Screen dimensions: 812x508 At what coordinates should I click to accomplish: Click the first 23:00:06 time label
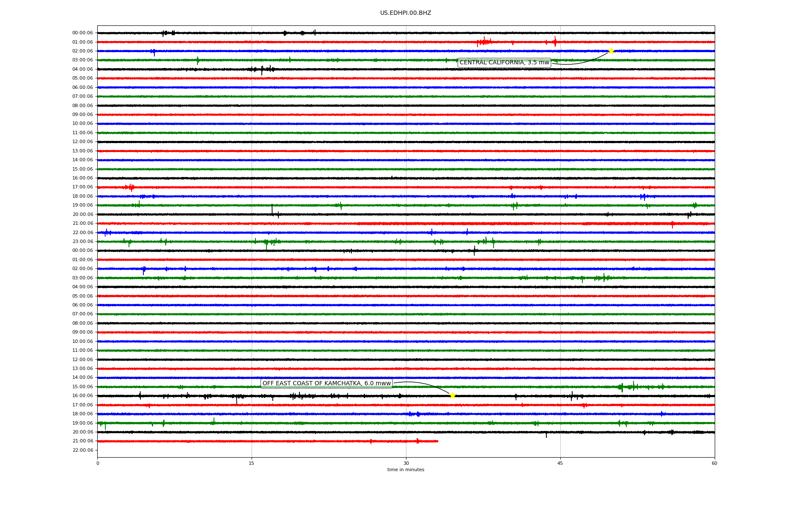[82, 242]
